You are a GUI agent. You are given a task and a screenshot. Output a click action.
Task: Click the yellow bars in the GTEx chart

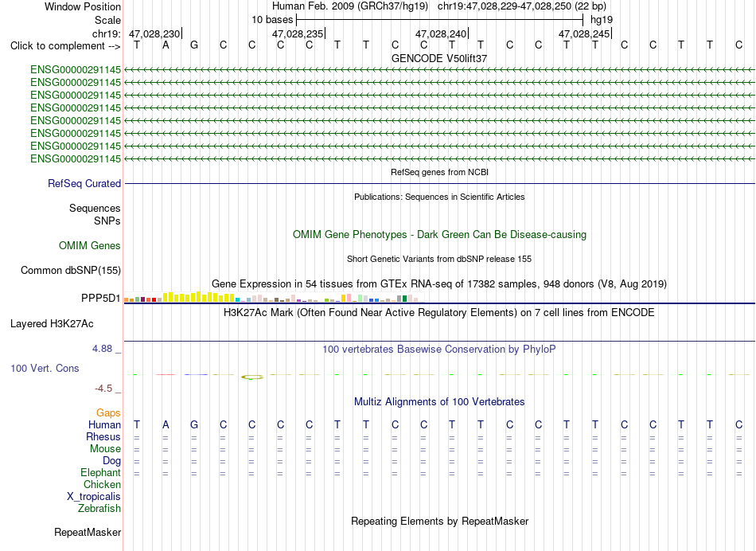pyautogui.click(x=199, y=297)
